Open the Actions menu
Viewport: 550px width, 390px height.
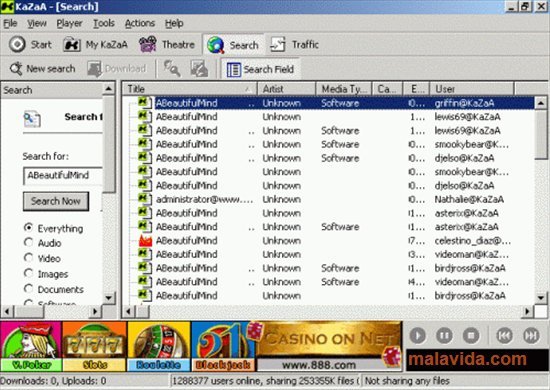click(x=140, y=23)
